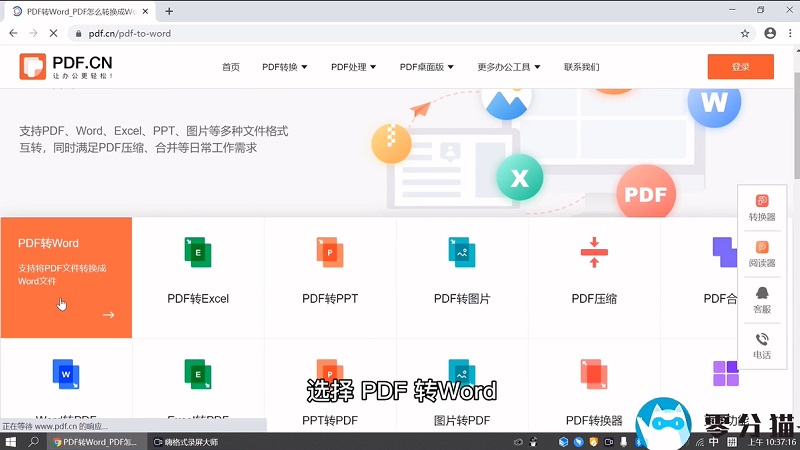Contact 客服 via sidebar icon
This screenshot has height=450, width=800.
click(762, 294)
